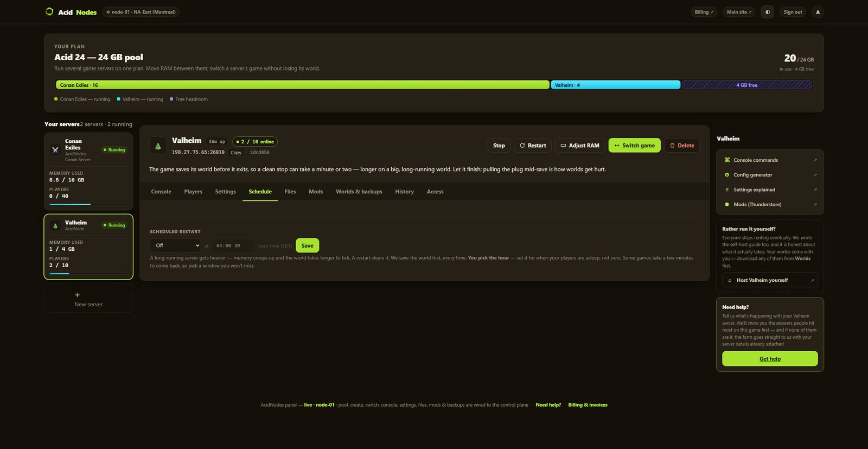
Task: Open the Mods (Thunderstore) link
Action: (770, 204)
